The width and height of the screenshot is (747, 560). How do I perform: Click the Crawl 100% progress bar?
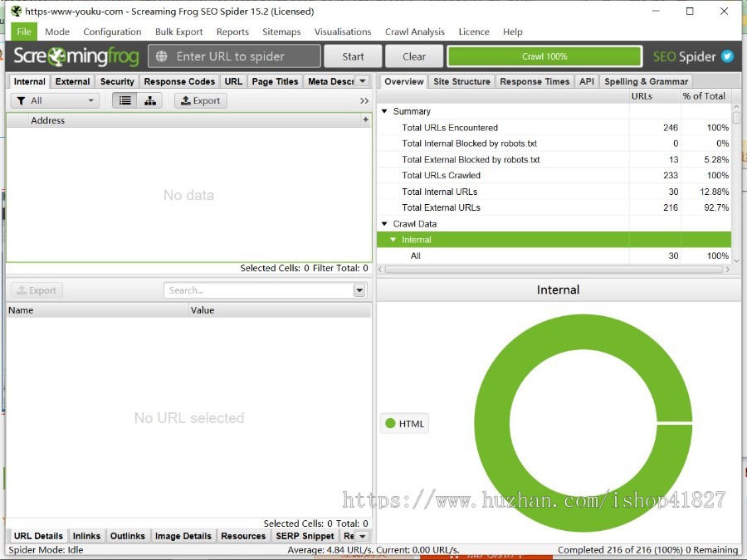(x=544, y=56)
